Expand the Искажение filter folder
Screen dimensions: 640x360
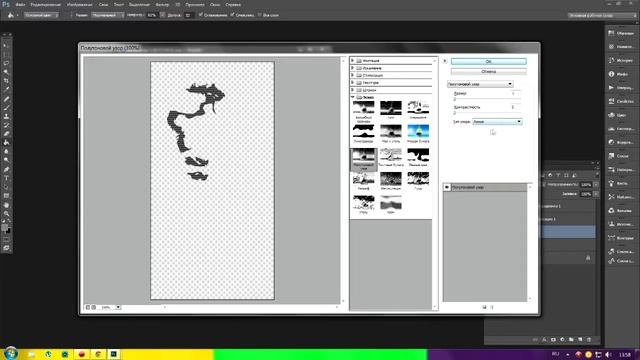pos(353,68)
